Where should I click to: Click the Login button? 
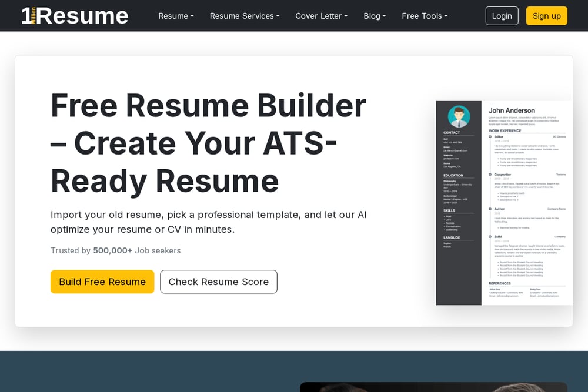click(x=502, y=16)
